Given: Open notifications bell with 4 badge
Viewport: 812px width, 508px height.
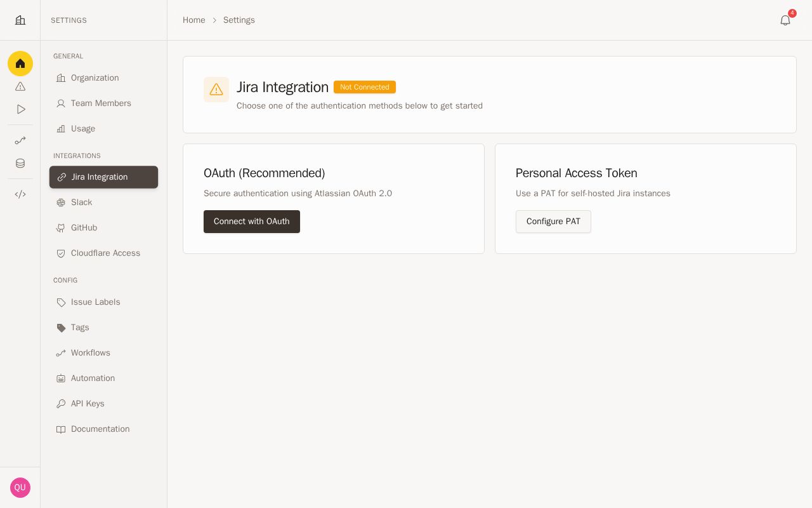Looking at the screenshot, I should click(x=785, y=20).
